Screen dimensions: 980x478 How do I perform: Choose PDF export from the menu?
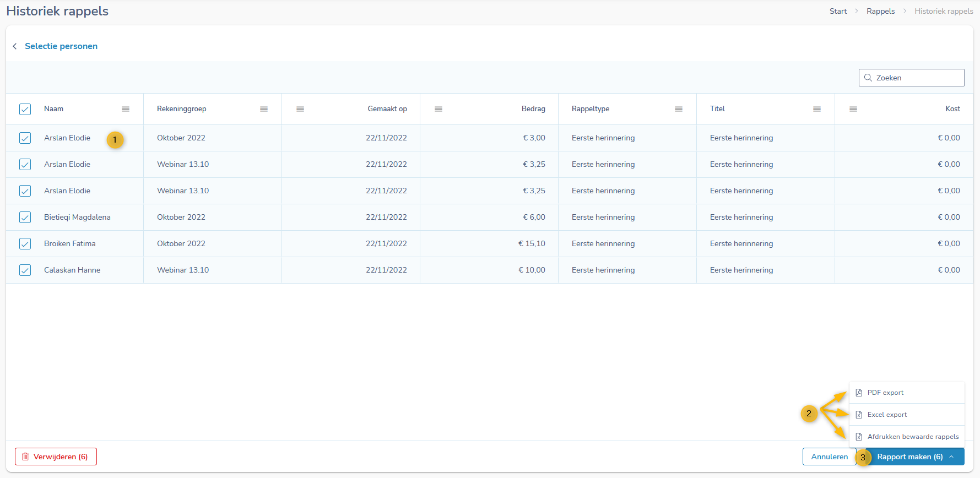pyautogui.click(x=885, y=393)
